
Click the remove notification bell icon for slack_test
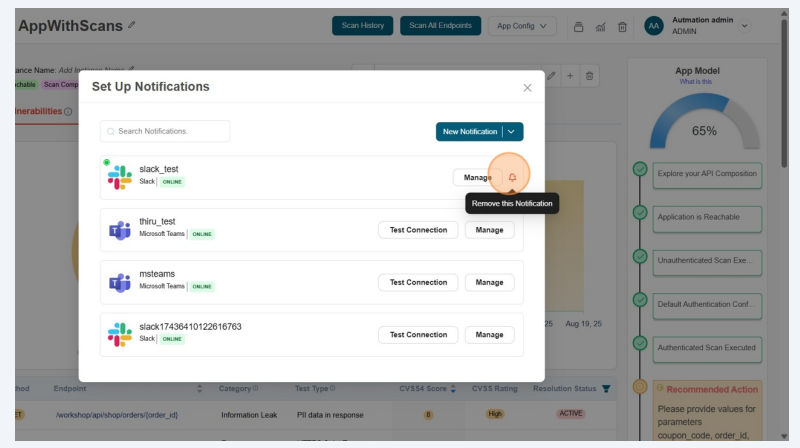coord(512,177)
